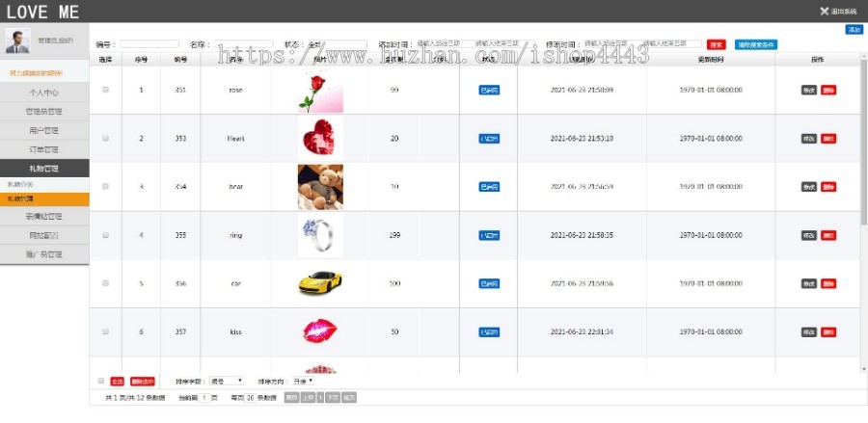Click the 'kiss' name cell
This screenshot has width=868, height=423.
pyautogui.click(x=236, y=332)
